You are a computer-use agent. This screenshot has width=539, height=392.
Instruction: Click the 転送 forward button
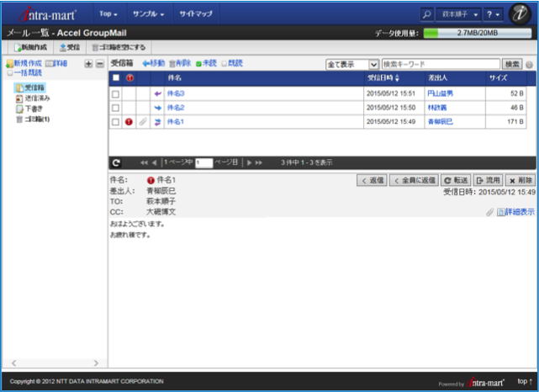point(456,181)
